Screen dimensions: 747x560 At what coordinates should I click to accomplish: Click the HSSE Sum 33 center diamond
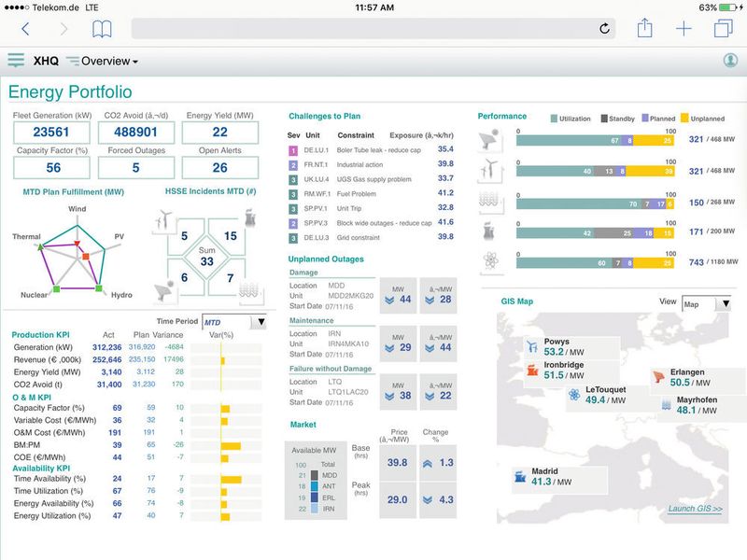[x=206, y=256]
